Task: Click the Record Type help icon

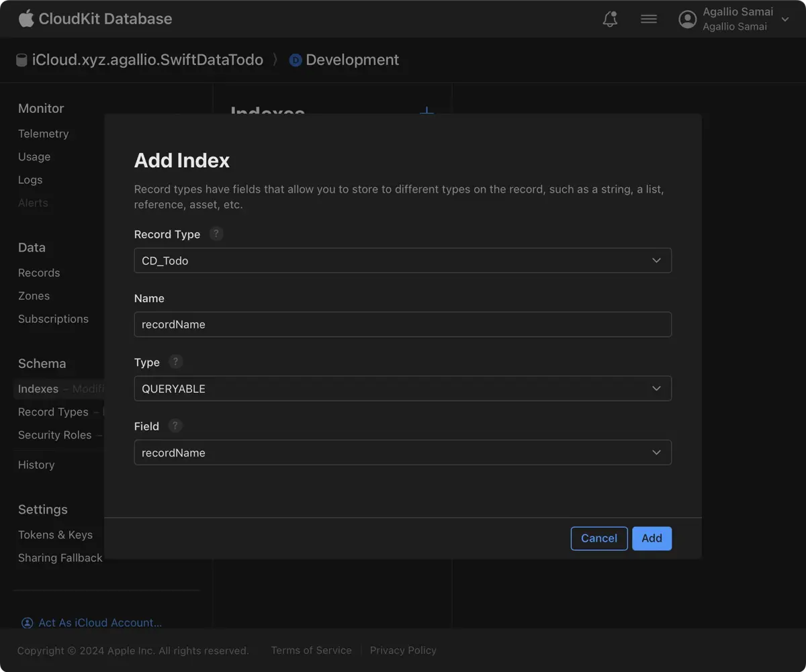Action: pyautogui.click(x=216, y=234)
